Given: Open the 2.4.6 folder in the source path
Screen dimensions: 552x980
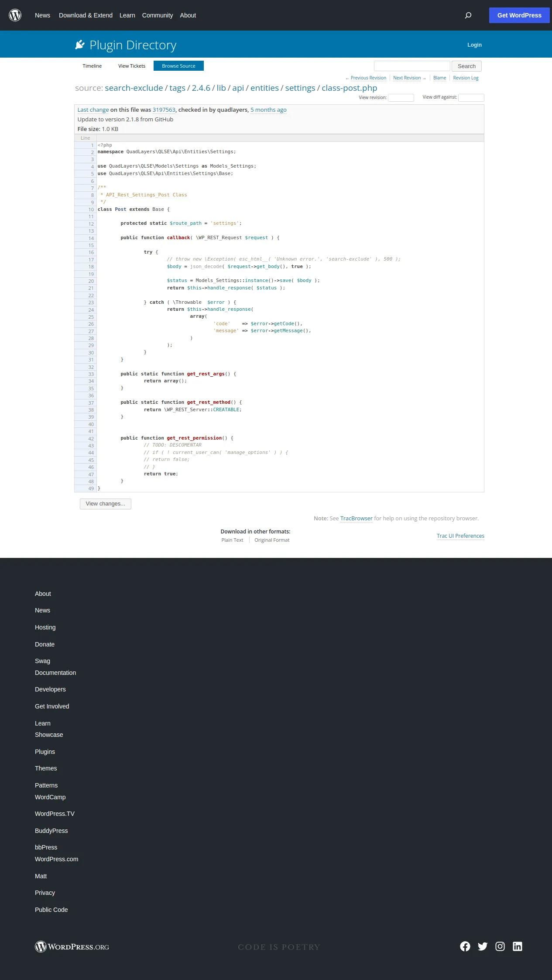Looking at the screenshot, I should 201,88.
